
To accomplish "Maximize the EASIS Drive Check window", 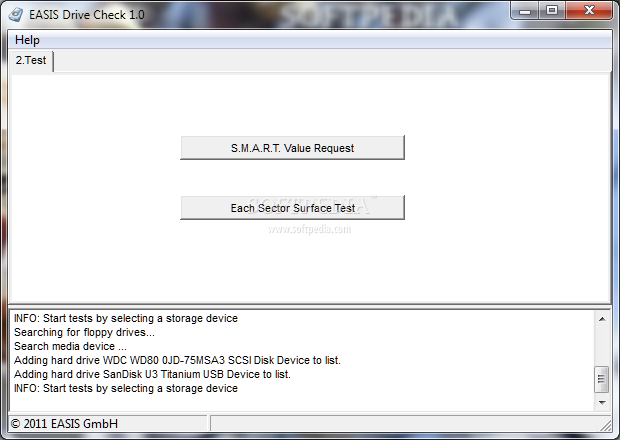I will [x=552, y=11].
